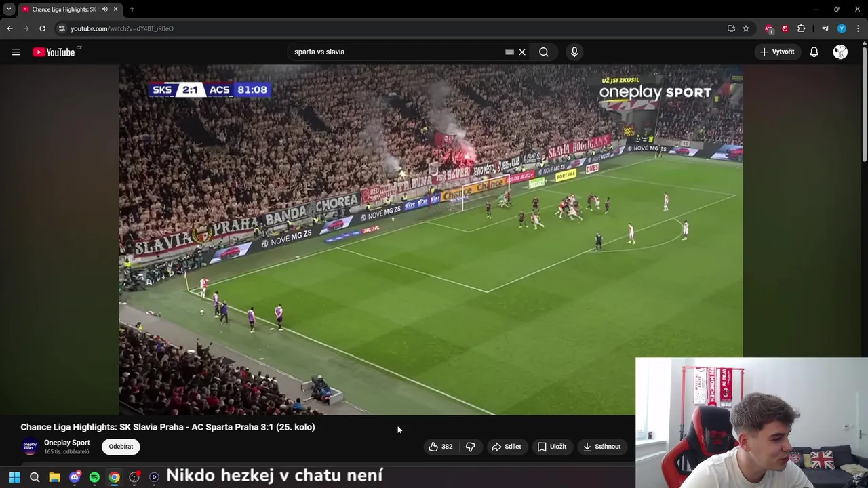Open the Windows Start menu
The width and height of the screenshot is (868, 488).
pos(14,477)
